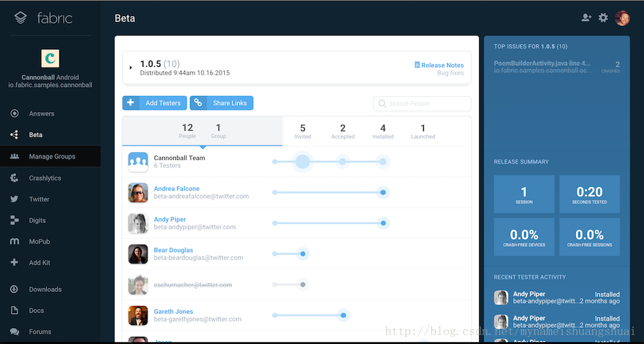Click the struck-through eschumacher@twitter.com row

click(x=296, y=284)
